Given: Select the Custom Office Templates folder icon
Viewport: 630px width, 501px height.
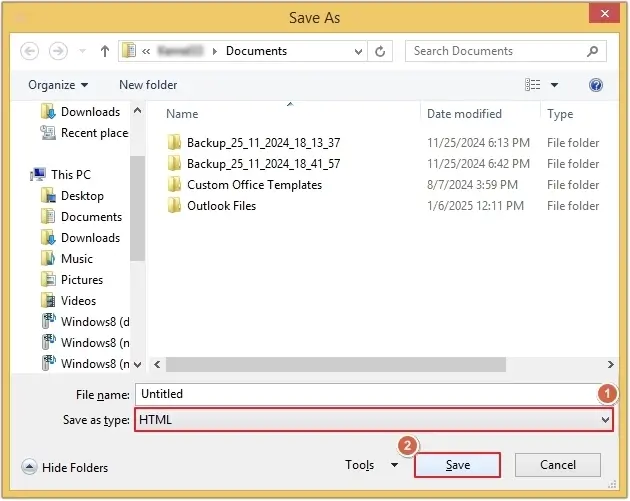Looking at the screenshot, I should [174, 184].
